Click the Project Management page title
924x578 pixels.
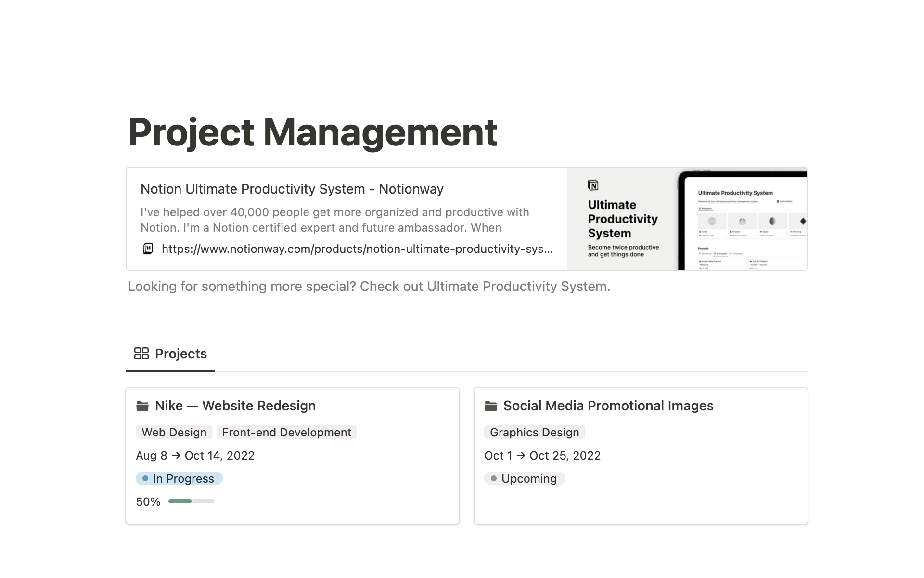point(312,132)
